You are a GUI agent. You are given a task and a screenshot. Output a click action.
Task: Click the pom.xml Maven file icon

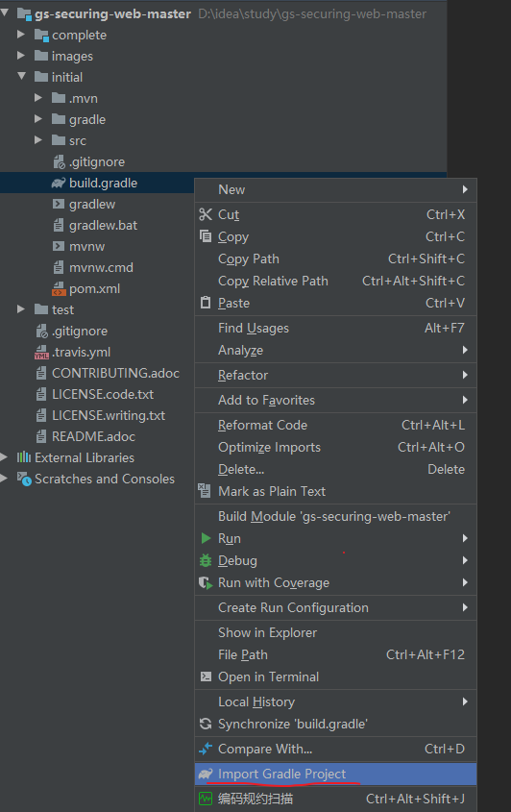(59, 289)
